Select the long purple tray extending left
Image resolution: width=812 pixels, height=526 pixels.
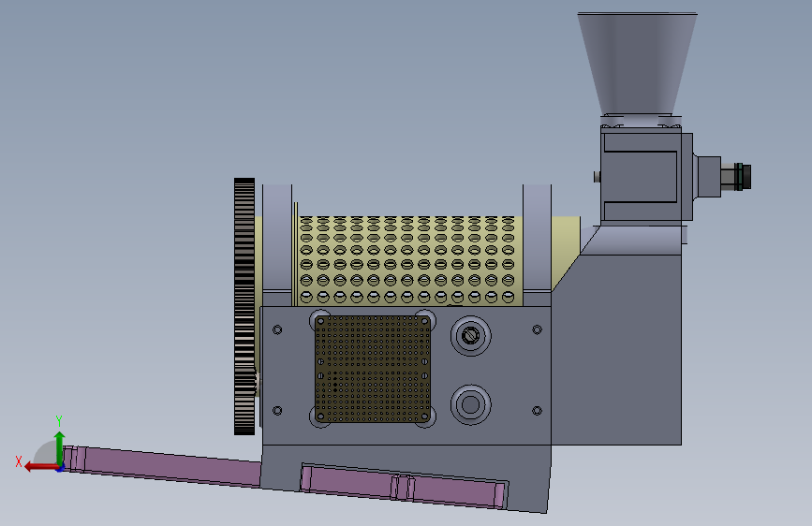tap(162, 466)
